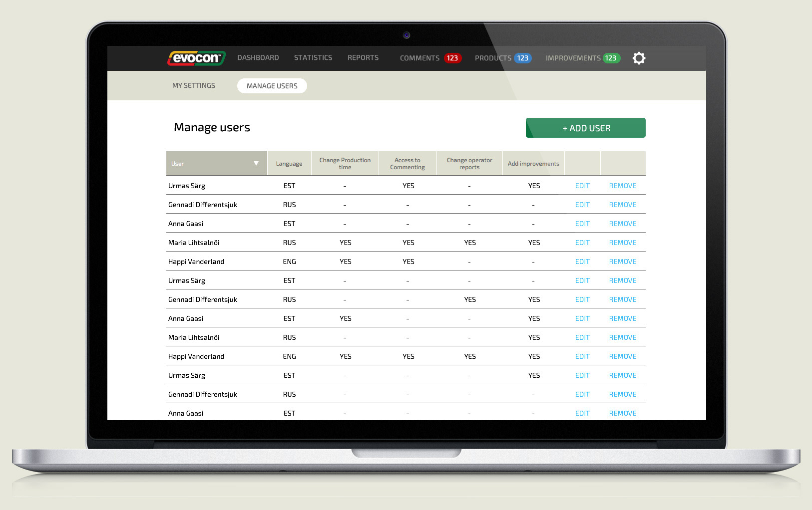Click the Access to Commenting column header
This screenshot has height=510, width=812.
[407, 164]
